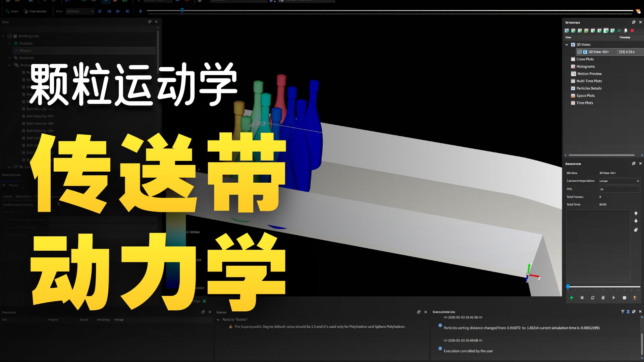
Task: Open the Momentum tab
Action: (23, 196)
